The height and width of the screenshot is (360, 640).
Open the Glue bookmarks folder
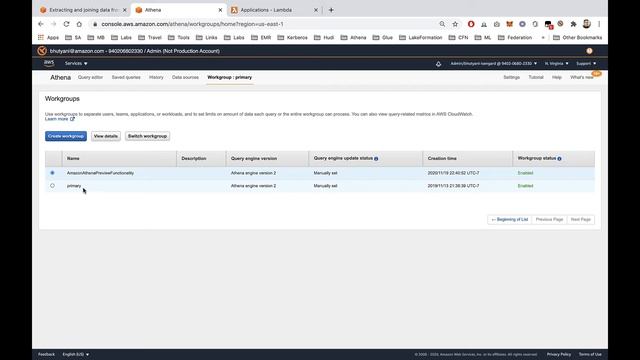coord(382,38)
